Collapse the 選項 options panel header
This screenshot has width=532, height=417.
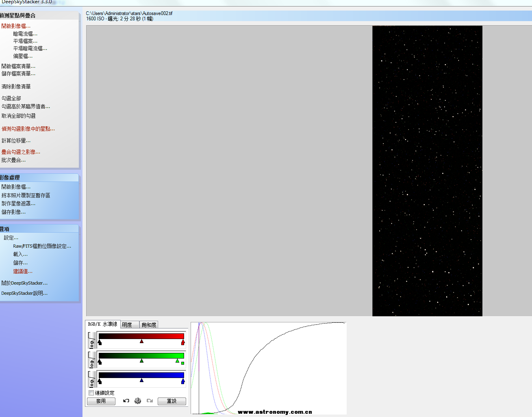click(x=39, y=229)
